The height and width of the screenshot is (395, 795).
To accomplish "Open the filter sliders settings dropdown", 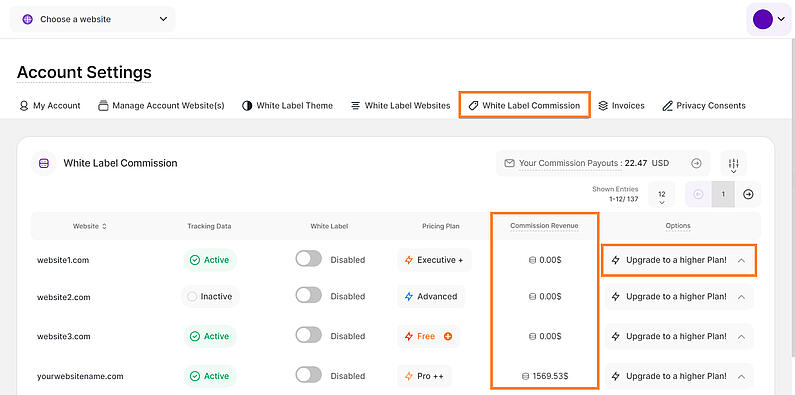I will pos(734,165).
